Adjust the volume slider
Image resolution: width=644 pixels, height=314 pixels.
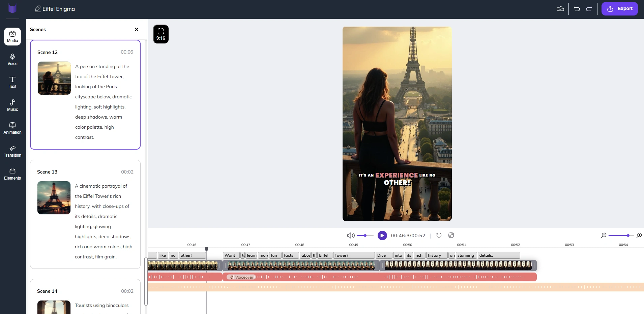365,235
